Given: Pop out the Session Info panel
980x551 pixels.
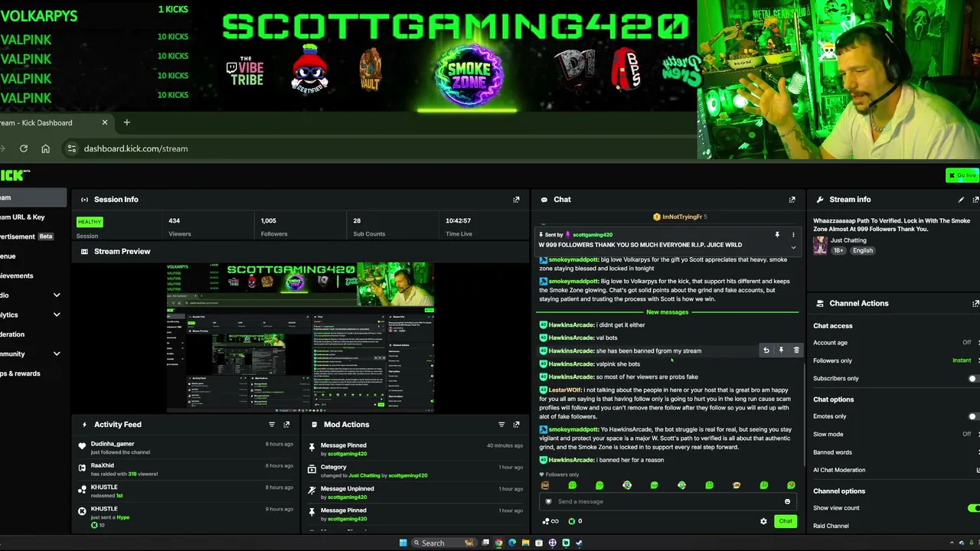Looking at the screenshot, I should (516, 200).
